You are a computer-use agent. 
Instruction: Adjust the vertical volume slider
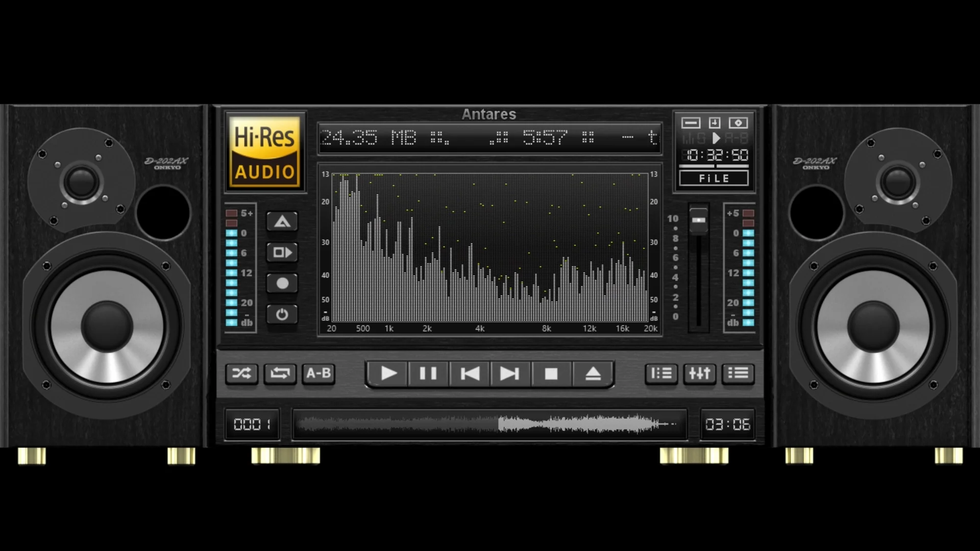(698, 220)
